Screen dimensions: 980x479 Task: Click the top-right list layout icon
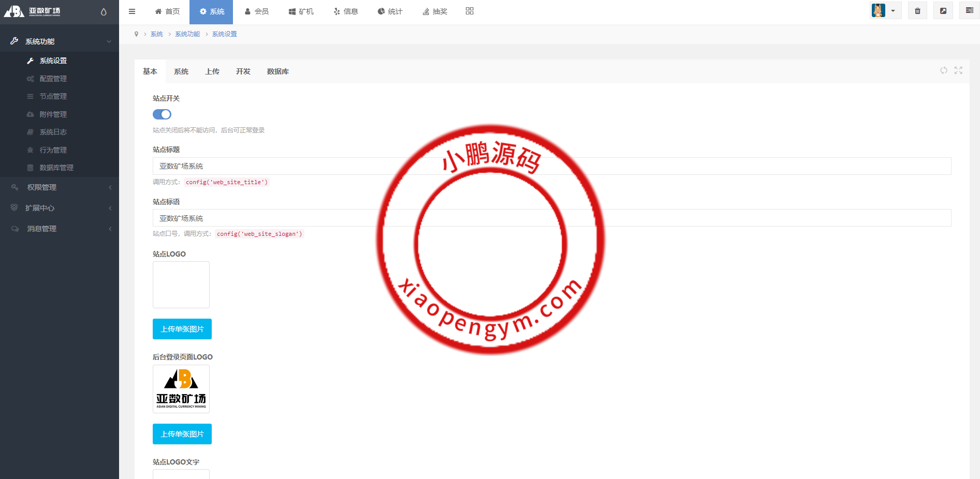click(969, 11)
